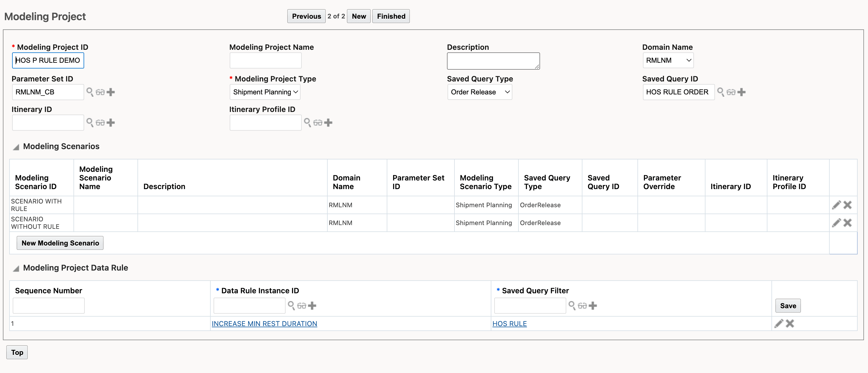Image resolution: width=868 pixels, height=373 pixels.
Task: Collapse the Modeling Scenarios section
Action: [16, 147]
